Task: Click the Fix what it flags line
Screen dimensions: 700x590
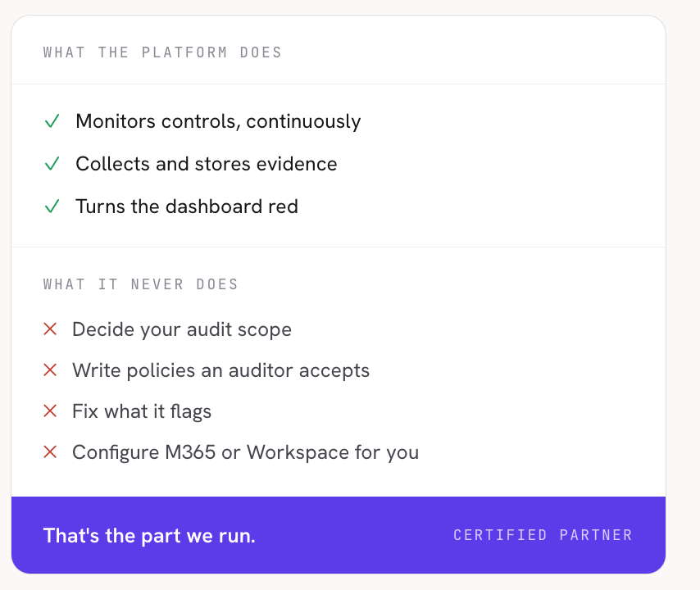Action: pyautogui.click(x=142, y=411)
